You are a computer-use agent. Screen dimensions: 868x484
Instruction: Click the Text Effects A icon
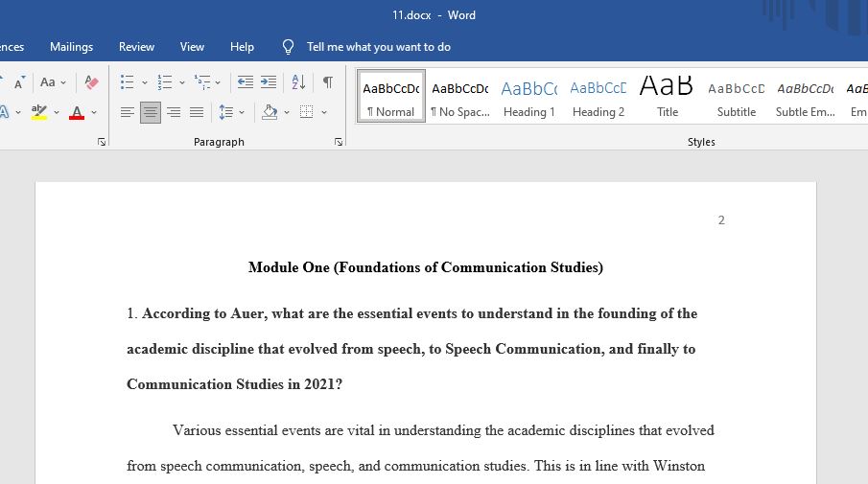[5, 112]
